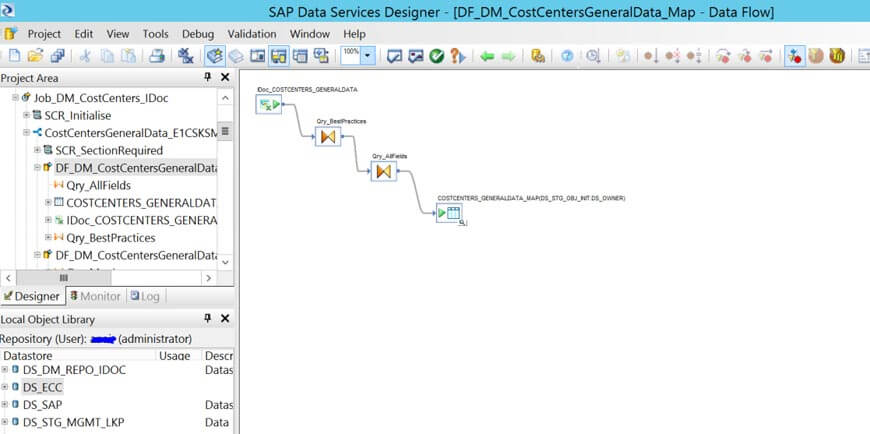
Task: Click the Save All toolbar icon
Action: [x=57, y=56]
